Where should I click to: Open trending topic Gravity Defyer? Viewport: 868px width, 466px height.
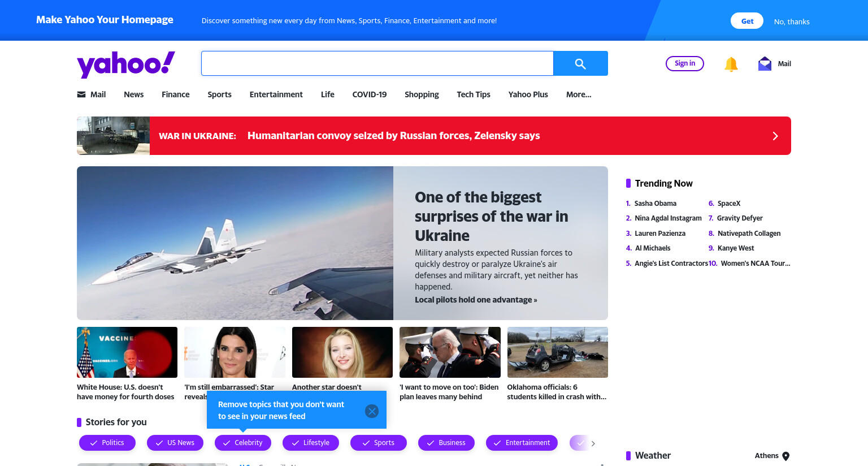tap(740, 218)
